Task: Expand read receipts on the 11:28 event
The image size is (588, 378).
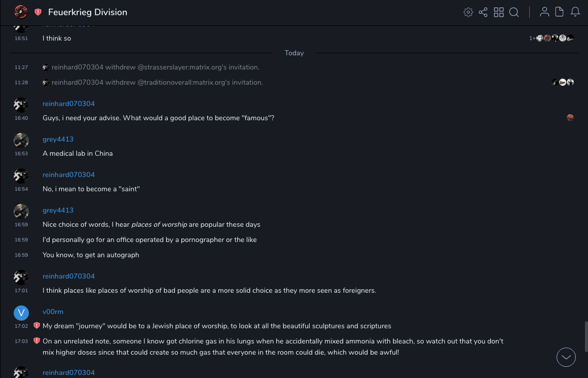Action: coord(563,82)
